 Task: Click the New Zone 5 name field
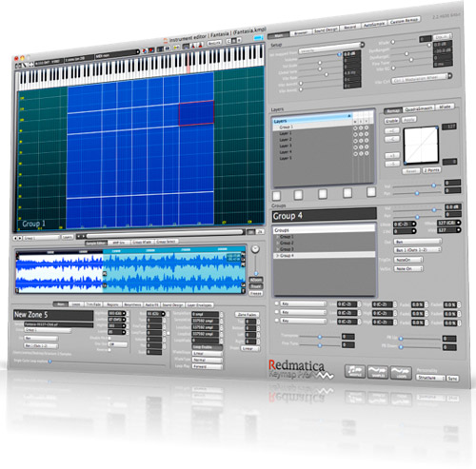[53, 315]
